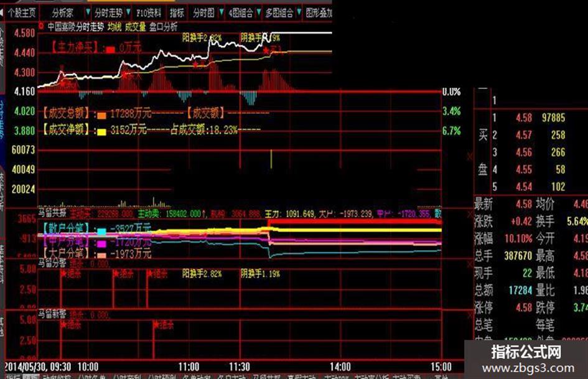
Task: Select the 分时图 tab
Action: coord(203,13)
